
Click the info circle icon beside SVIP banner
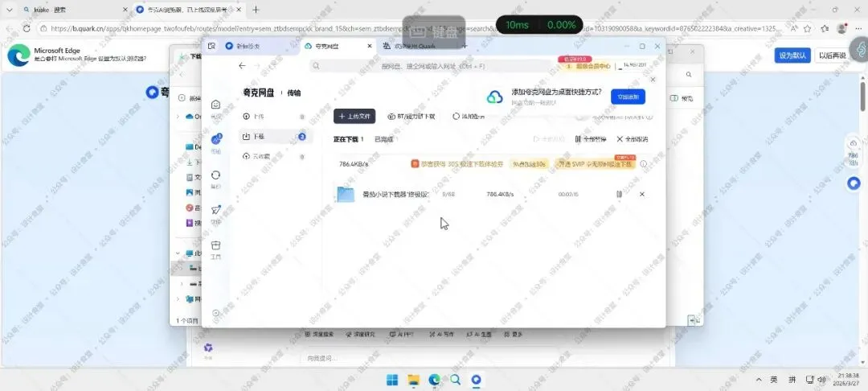coord(643,164)
